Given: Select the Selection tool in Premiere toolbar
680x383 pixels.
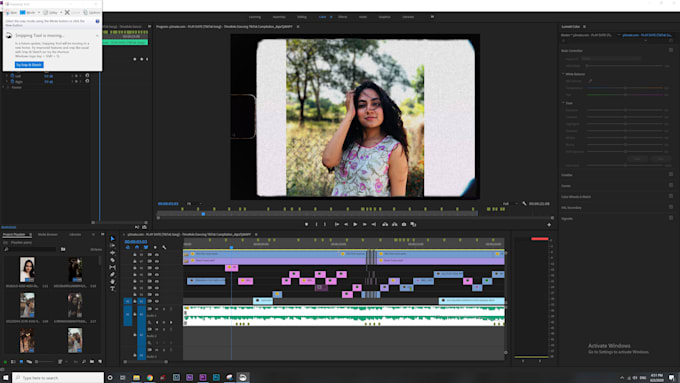Looking at the screenshot, I should click(113, 239).
